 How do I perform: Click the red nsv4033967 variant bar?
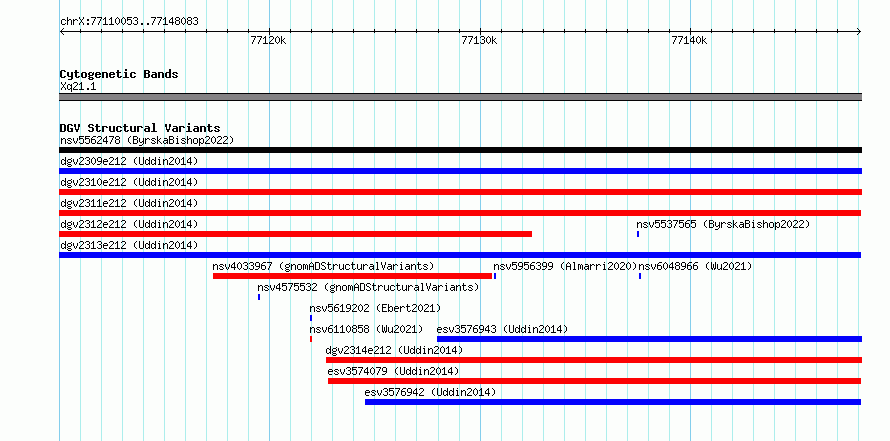pyautogui.click(x=352, y=276)
